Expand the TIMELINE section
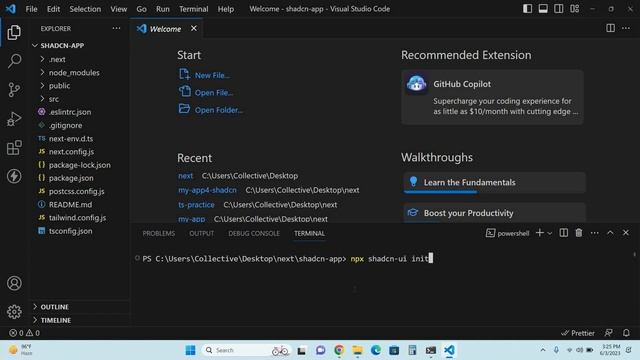The image size is (640, 360). (80, 320)
